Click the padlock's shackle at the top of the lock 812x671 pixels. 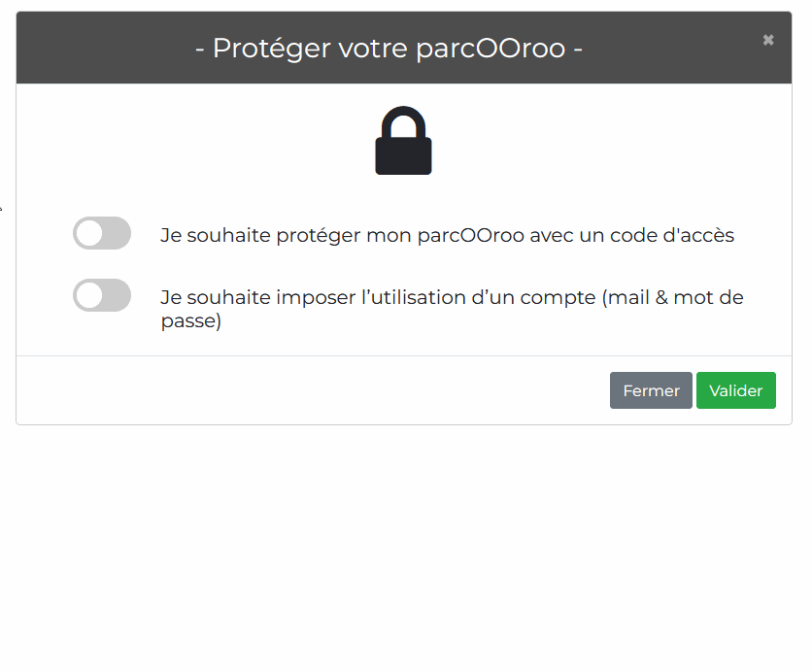[x=403, y=121]
